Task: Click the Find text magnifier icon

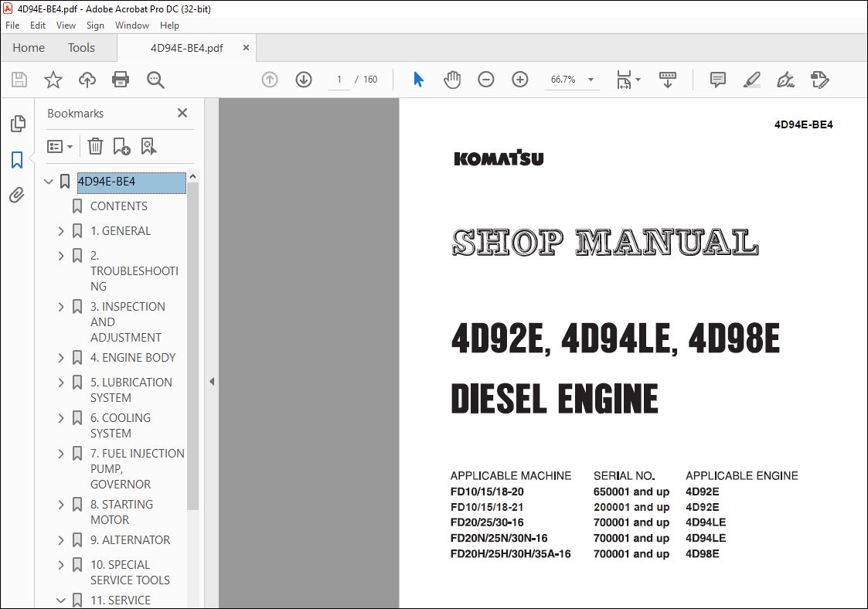Action: click(155, 80)
